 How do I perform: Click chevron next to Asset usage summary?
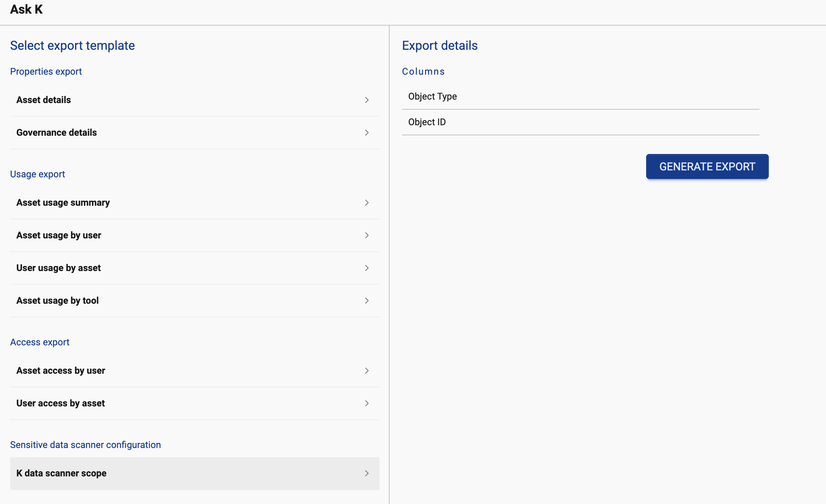click(x=367, y=203)
